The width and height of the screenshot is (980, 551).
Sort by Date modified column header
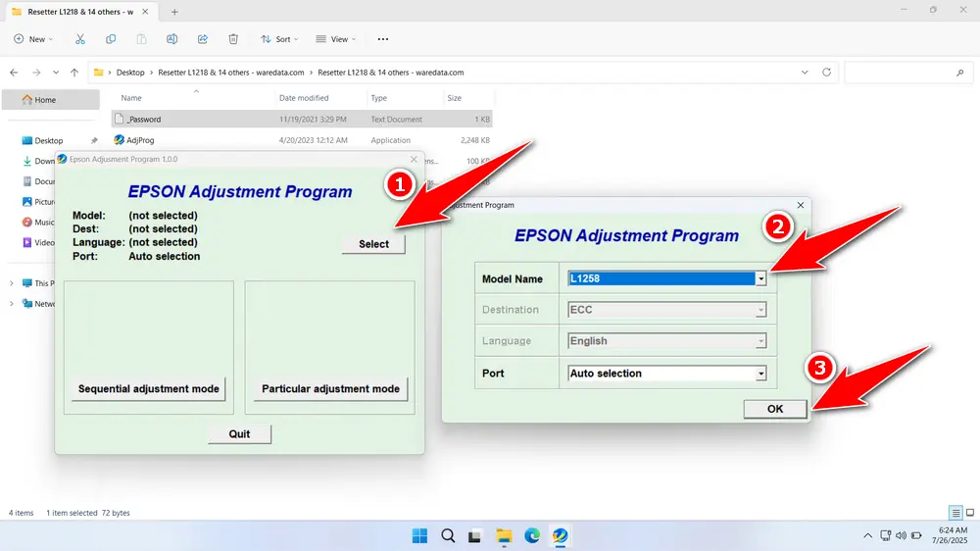coord(304,98)
